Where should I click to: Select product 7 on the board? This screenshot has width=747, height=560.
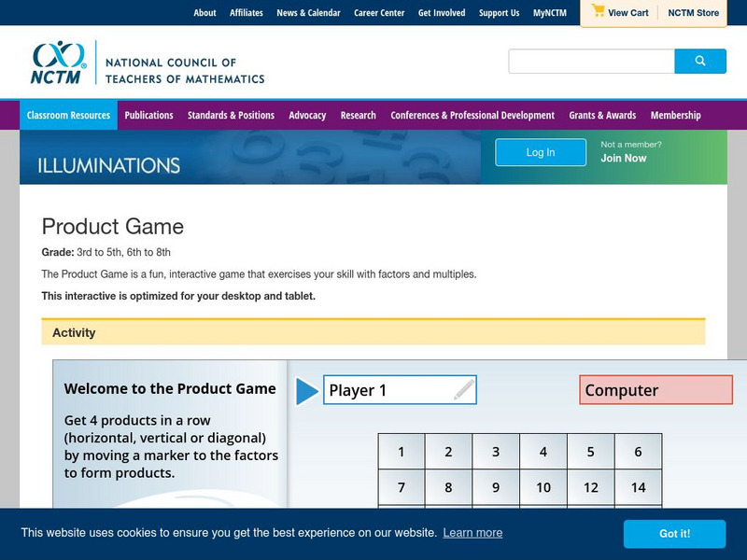pyautogui.click(x=402, y=487)
